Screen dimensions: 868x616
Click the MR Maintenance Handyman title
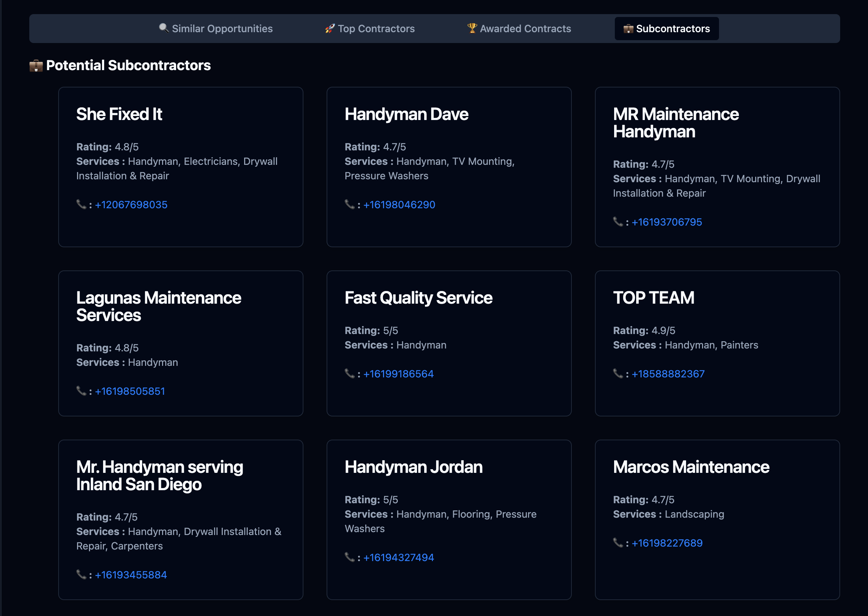676,123
